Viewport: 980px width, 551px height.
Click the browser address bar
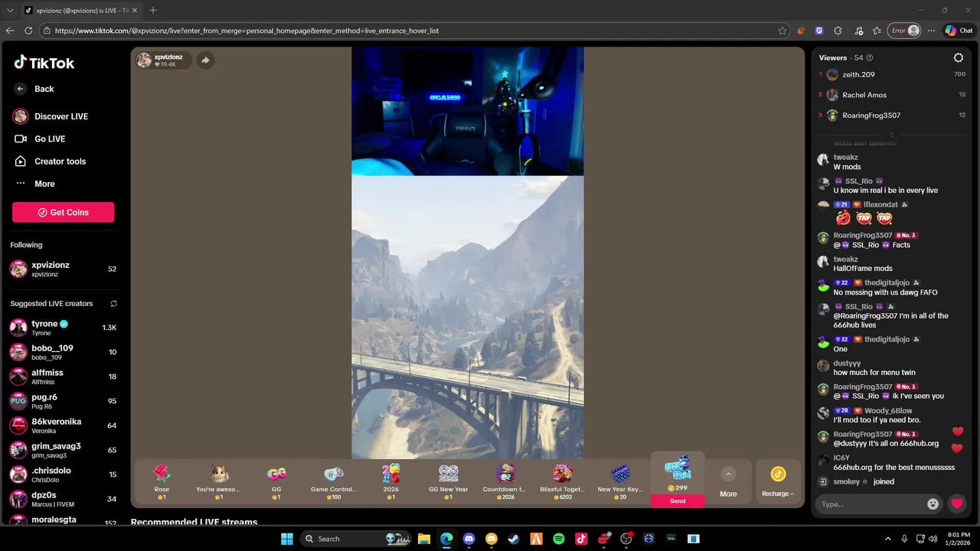point(413,31)
